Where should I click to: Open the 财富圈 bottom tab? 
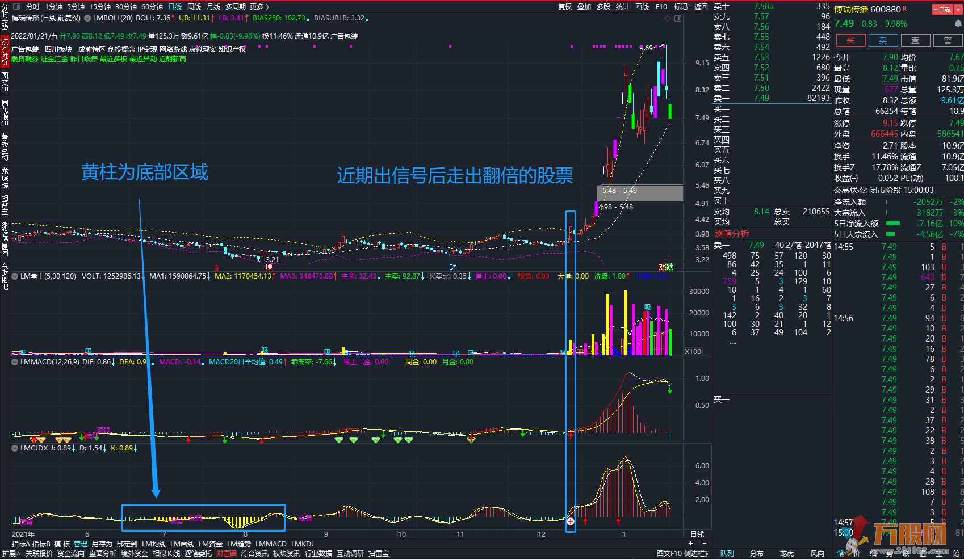(227, 554)
